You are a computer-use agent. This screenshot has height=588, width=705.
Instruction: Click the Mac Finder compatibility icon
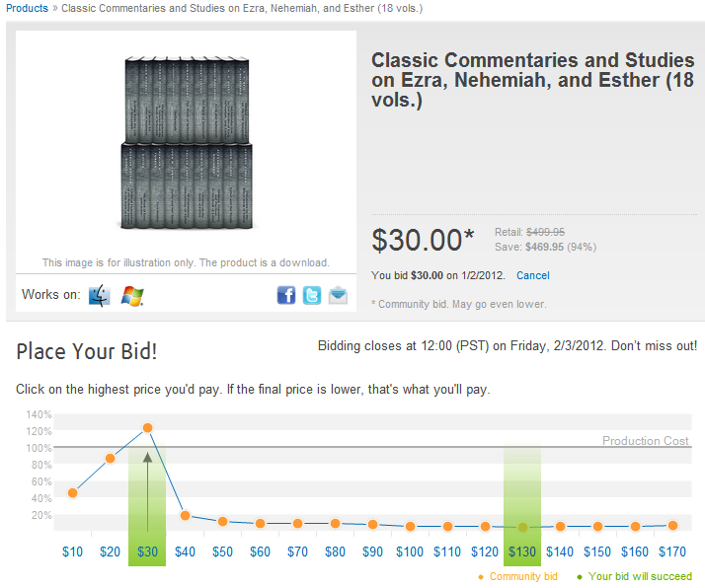tap(100, 295)
